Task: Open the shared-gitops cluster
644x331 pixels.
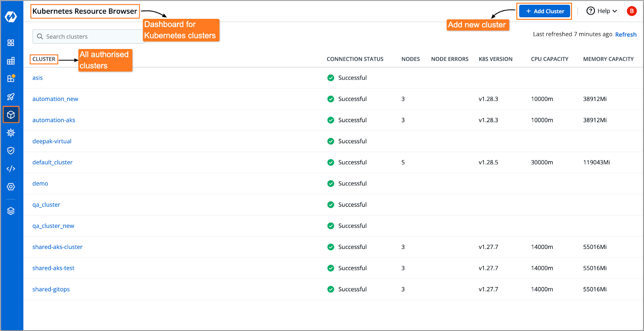Action: [x=51, y=289]
